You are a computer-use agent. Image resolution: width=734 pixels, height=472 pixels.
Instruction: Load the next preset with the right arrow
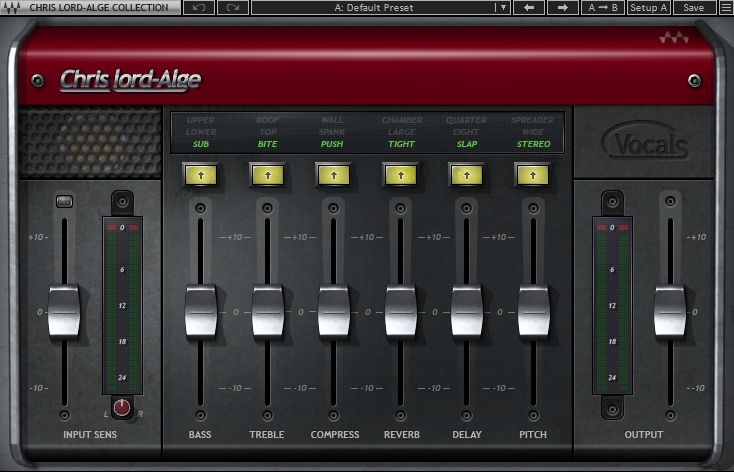pyautogui.click(x=562, y=8)
